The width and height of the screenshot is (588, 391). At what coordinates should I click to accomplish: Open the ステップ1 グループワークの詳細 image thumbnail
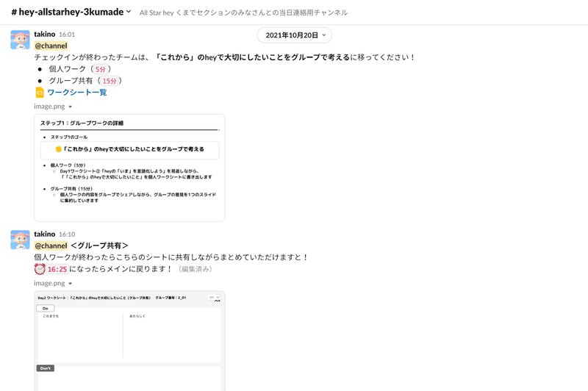129,168
